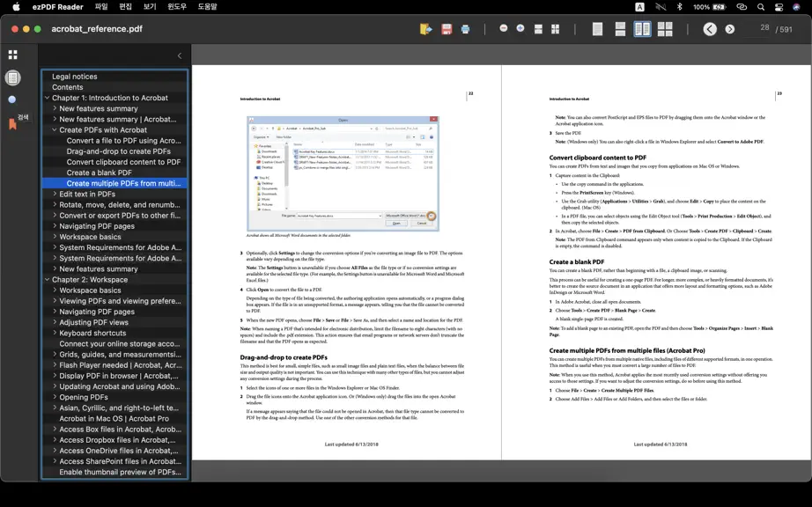Open the 윈도우 menu

point(177,7)
